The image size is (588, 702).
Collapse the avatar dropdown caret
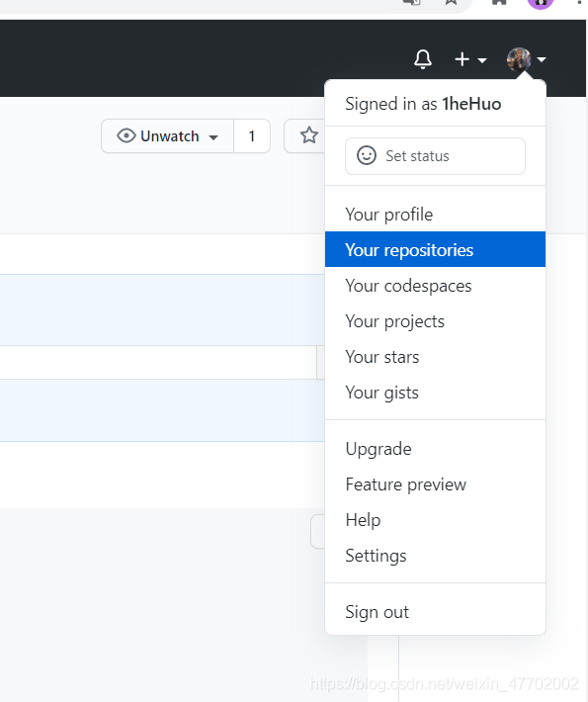point(542,59)
